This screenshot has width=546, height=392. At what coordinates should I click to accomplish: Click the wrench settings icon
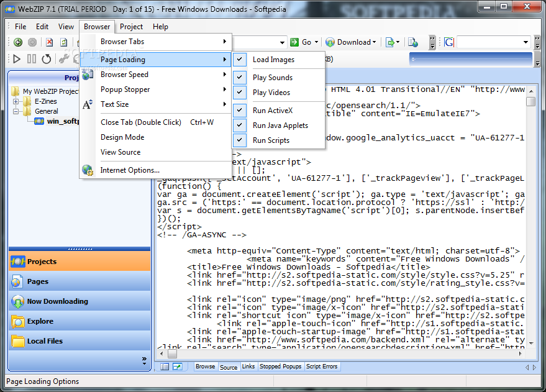pos(63,59)
